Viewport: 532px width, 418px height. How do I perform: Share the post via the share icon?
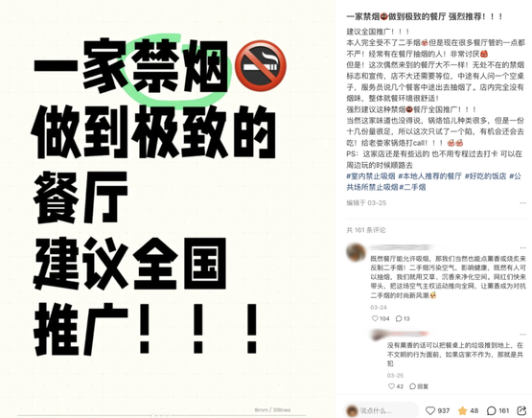(x=521, y=410)
